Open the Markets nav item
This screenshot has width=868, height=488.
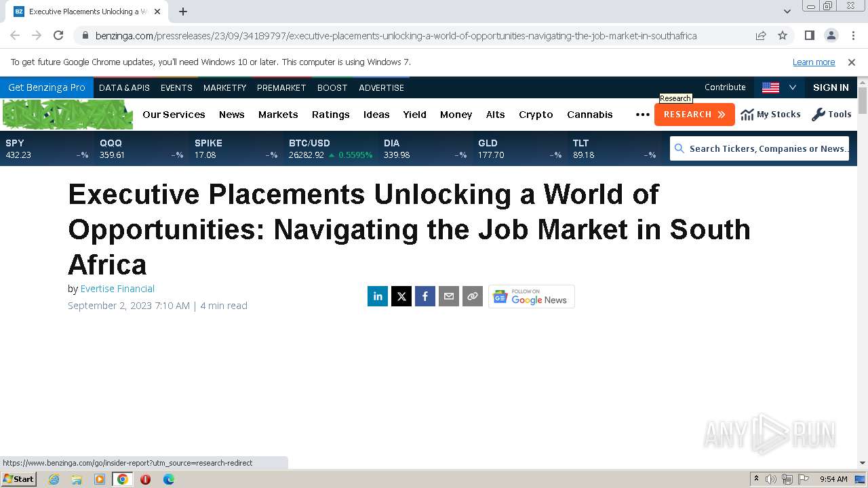click(x=278, y=115)
